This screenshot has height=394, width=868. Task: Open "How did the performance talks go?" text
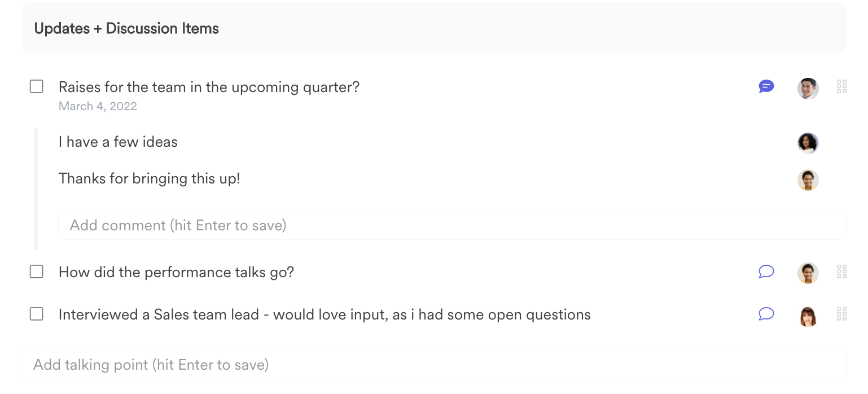[x=176, y=272]
